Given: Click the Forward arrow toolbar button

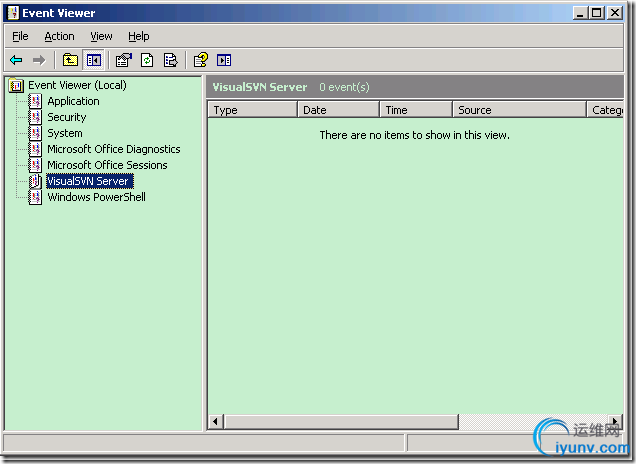Looking at the screenshot, I should [x=39, y=60].
